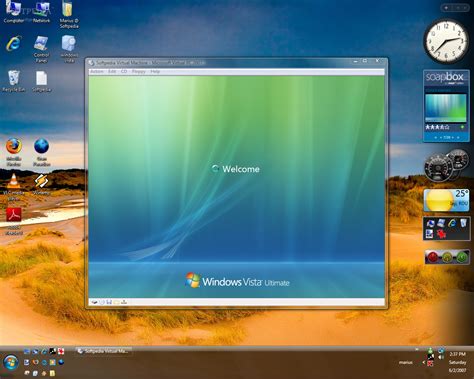Click Recycle Bin icon in launcher gadget
This screenshot has width=474, height=379.
click(x=463, y=223)
